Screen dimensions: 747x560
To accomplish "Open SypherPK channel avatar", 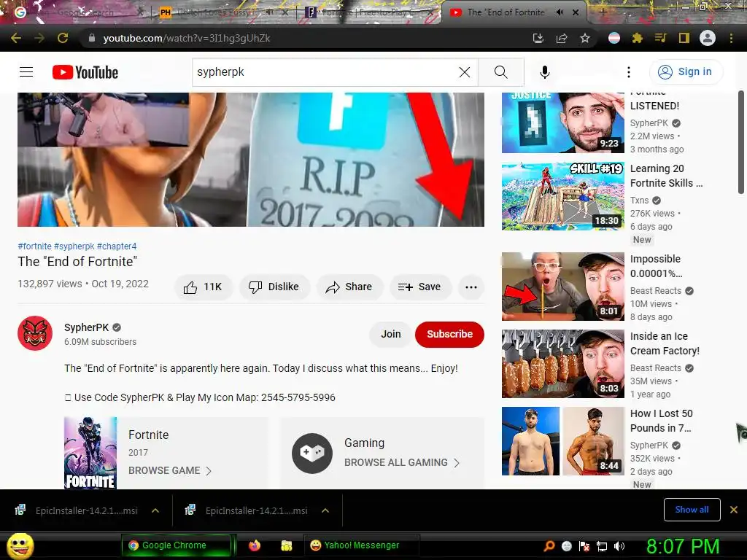I will pos(35,332).
